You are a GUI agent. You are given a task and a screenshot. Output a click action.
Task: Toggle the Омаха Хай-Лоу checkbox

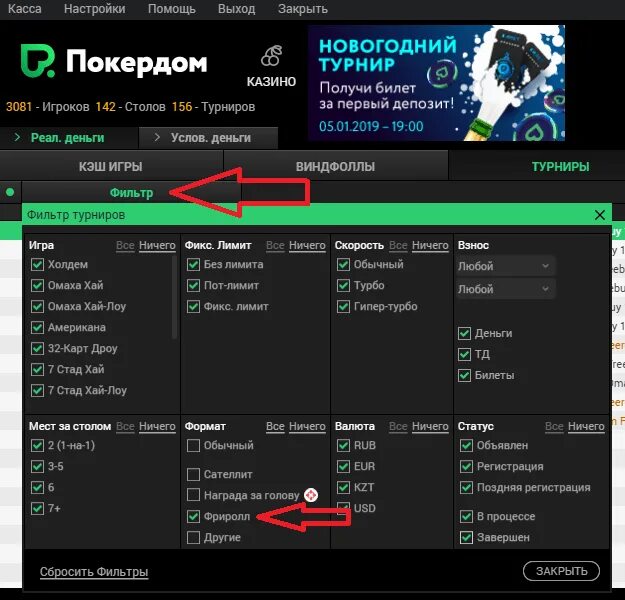pos(37,307)
